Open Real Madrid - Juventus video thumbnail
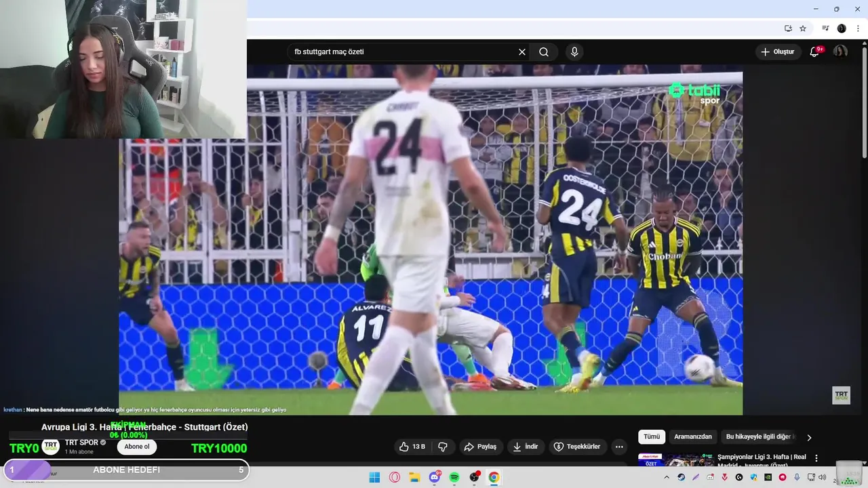 [x=675, y=460]
